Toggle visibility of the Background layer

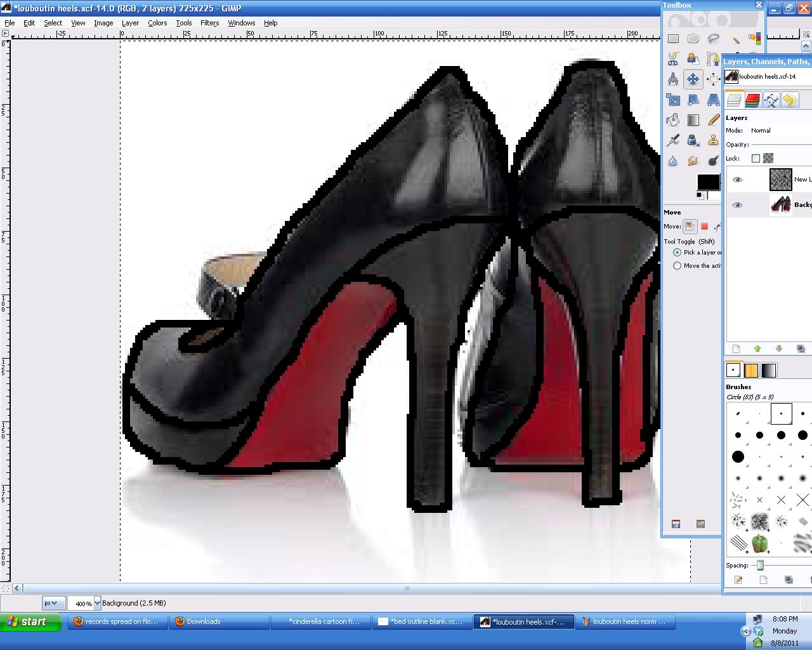pyautogui.click(x=737, y=204)
